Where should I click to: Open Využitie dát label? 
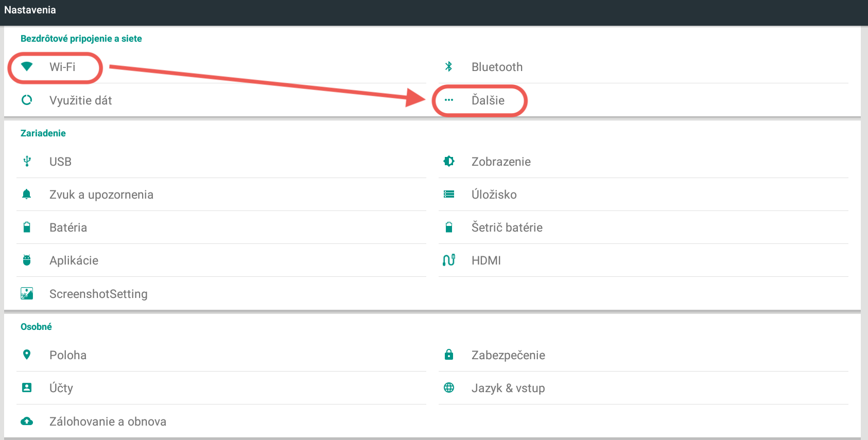[80, 100]
